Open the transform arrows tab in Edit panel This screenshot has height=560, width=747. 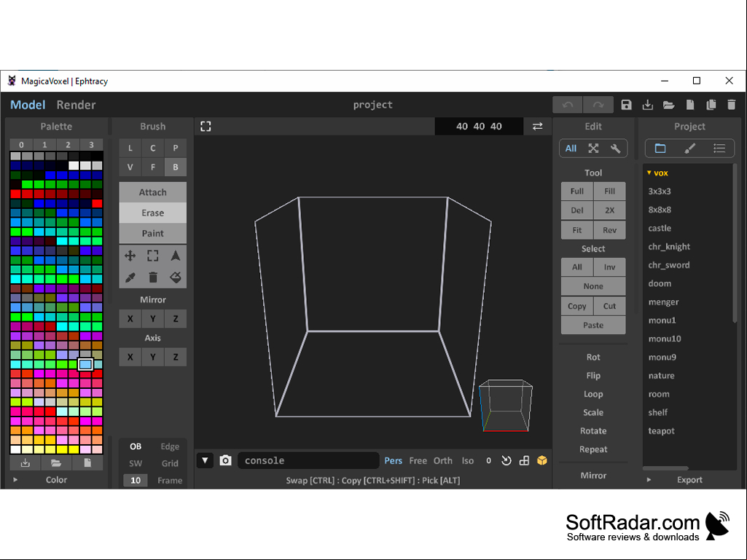pyautogui.click(x=593, y=148)
